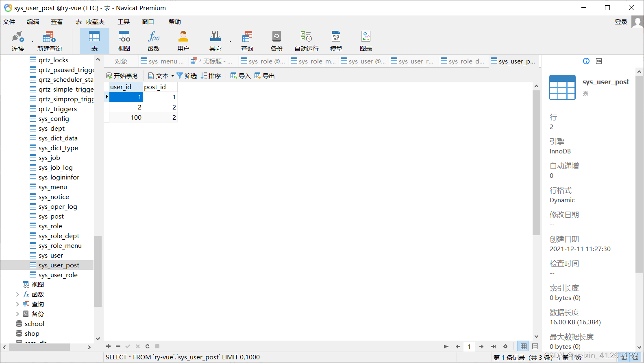Screen dimensions: 644x363
Task: Open the View (视图) toolbar icon
Action: [124, 41]
